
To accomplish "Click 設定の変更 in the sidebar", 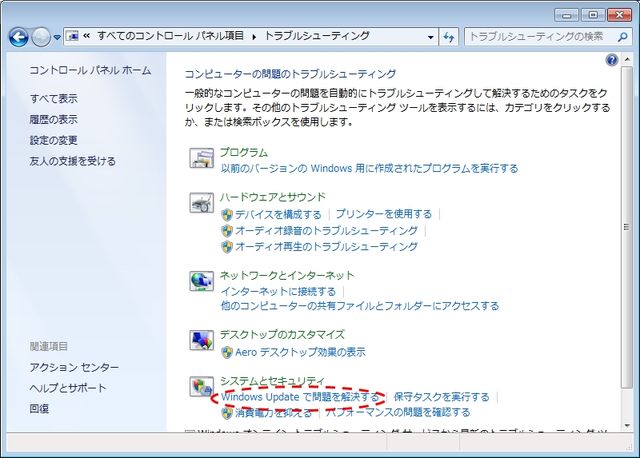I will 53,140.
